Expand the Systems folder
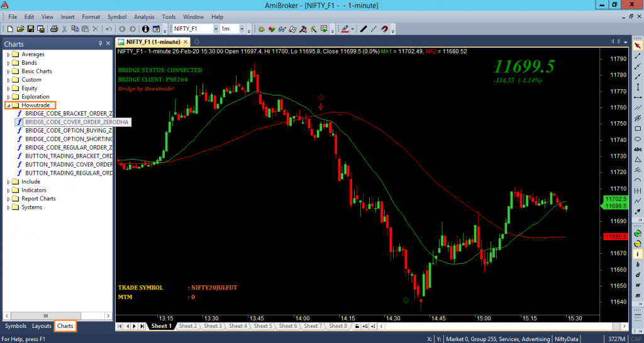644x343 pixels. click(x=8, y=207)
